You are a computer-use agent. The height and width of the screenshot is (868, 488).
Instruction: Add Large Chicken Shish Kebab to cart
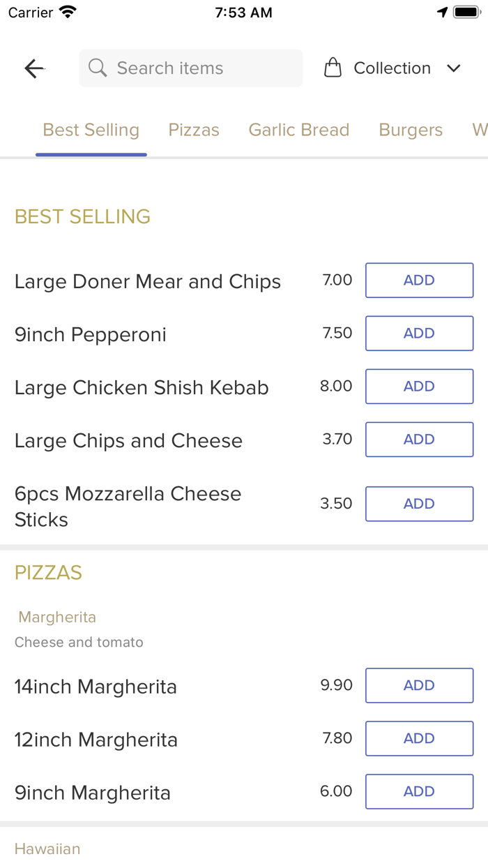pyautogui.click(x=419, y=386)
